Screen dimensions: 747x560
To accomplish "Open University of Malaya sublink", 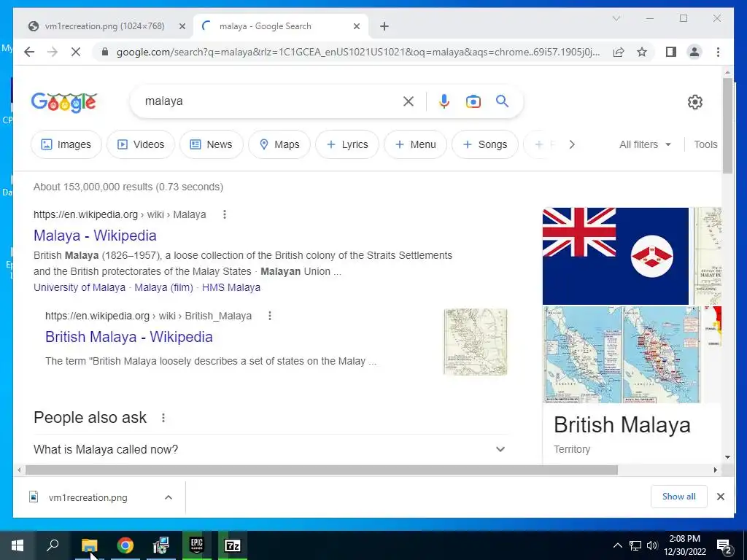I will click(79, 287).
